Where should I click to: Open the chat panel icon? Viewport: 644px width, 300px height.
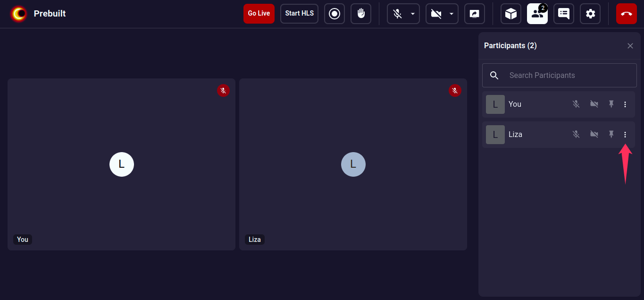click(x=564, y=14)
